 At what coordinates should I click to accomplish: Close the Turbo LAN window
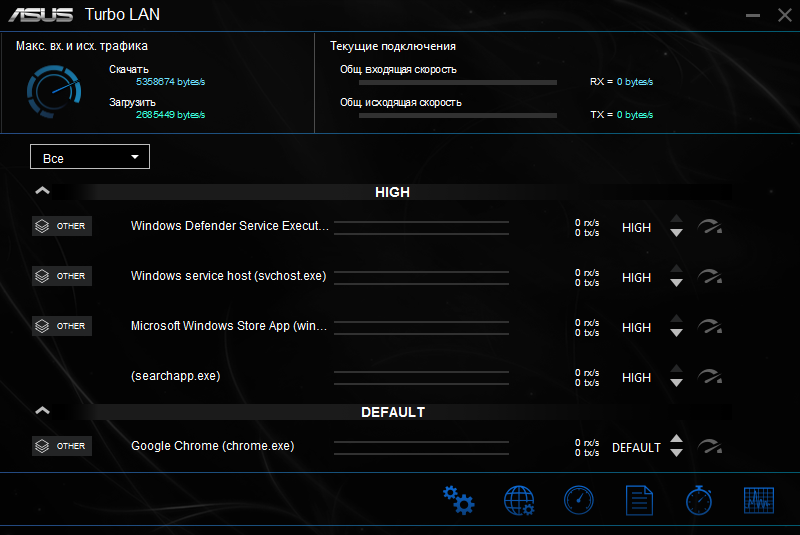[x=785, y=15]
